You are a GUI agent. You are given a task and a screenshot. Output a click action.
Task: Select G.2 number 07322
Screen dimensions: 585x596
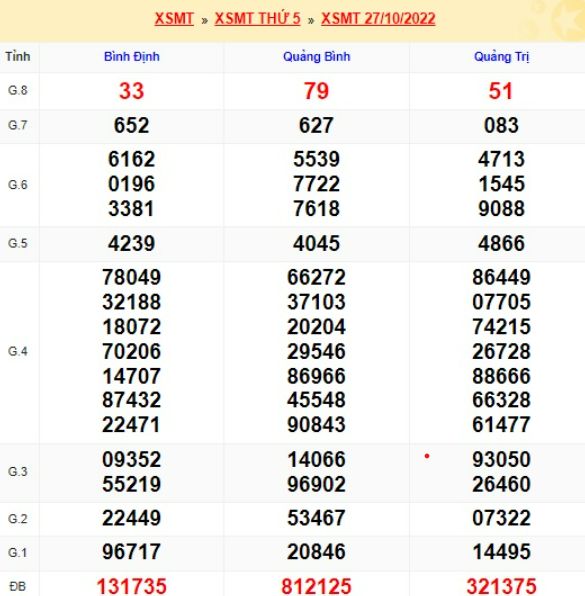[502, 518]
